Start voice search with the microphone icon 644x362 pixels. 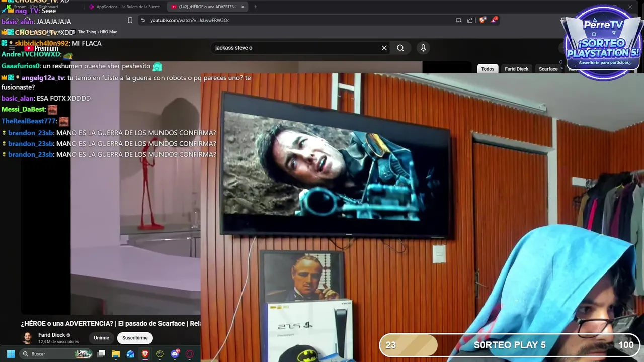(x=423, y=48)
